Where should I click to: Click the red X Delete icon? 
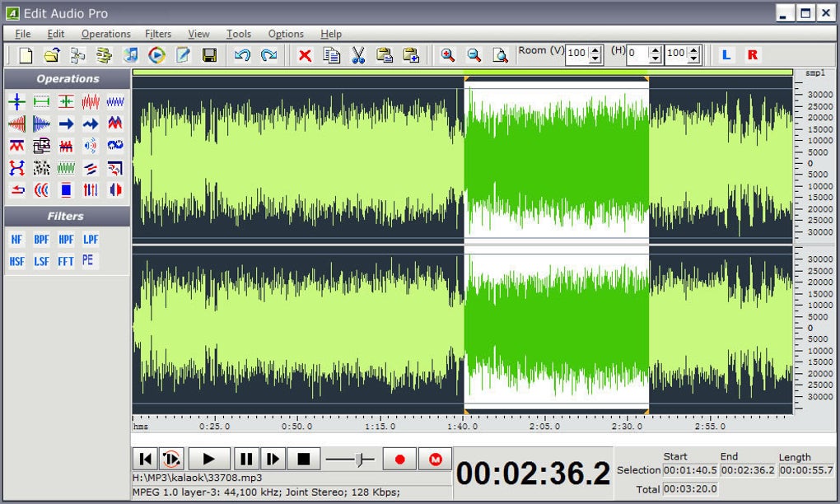(x=305, y=55)
